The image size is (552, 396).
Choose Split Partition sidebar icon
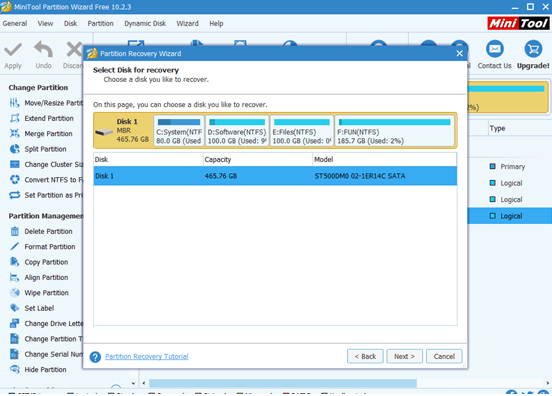(14, 149)
